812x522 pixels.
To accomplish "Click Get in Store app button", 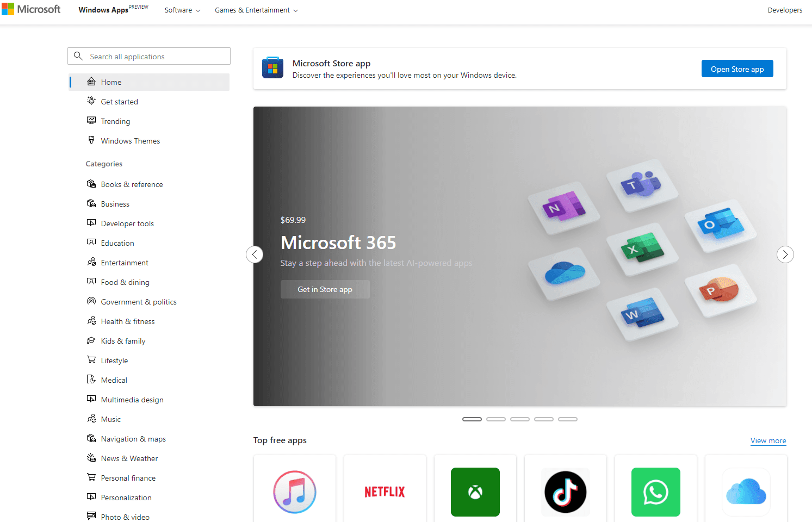I will click(x=325, y=289).
